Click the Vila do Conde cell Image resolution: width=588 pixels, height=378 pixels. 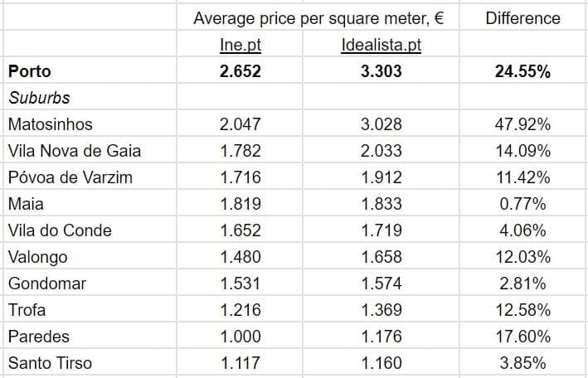click(59, 230)
